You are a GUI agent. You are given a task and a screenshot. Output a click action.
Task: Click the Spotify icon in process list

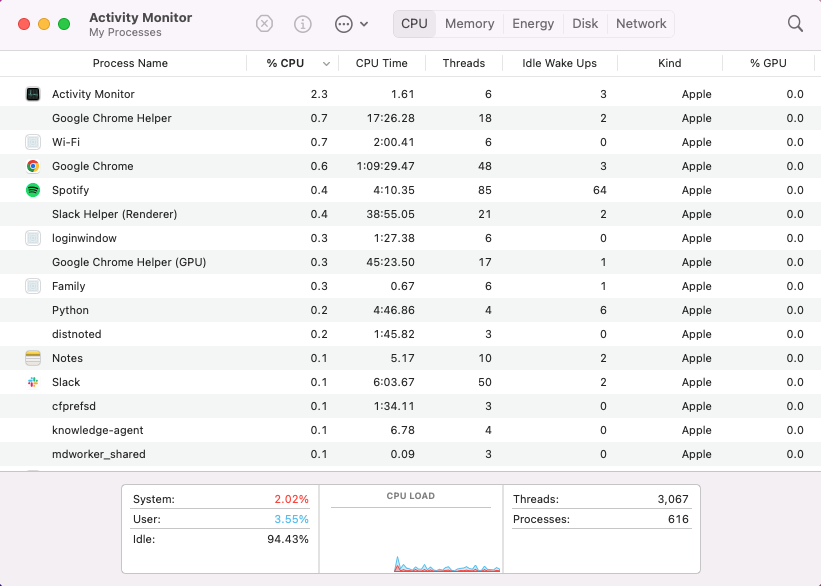tap(33, 190)
